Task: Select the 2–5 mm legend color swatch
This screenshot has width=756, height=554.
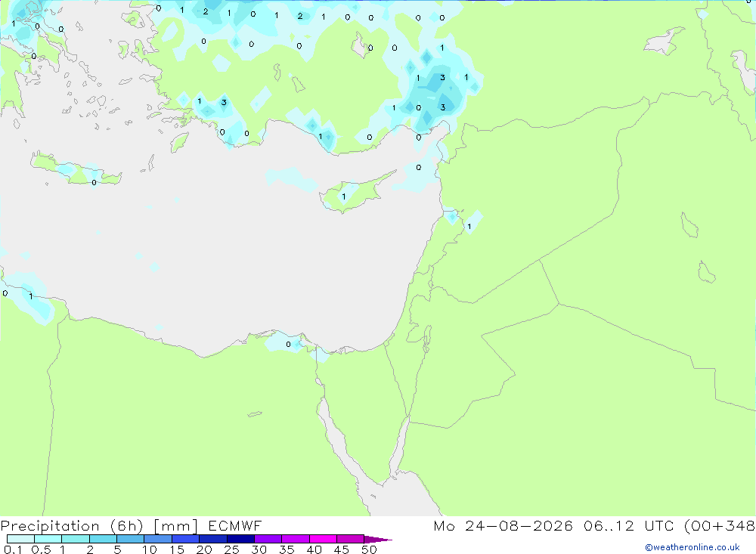Action: [x=103, y=539]
